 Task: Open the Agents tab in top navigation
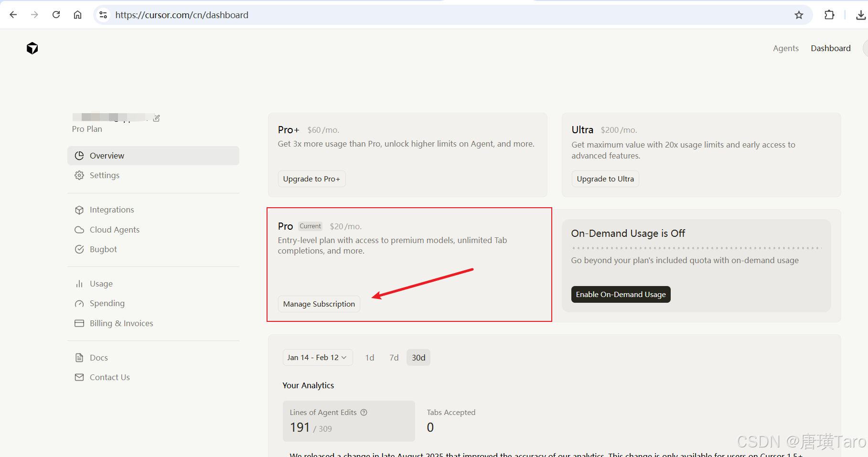(x=785, y=48)
